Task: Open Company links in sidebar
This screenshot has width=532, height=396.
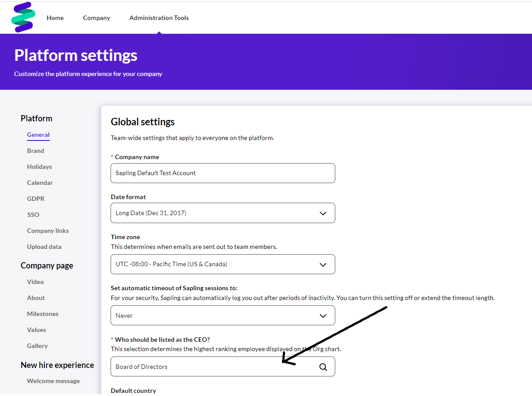Action: (x=48, y=231)
